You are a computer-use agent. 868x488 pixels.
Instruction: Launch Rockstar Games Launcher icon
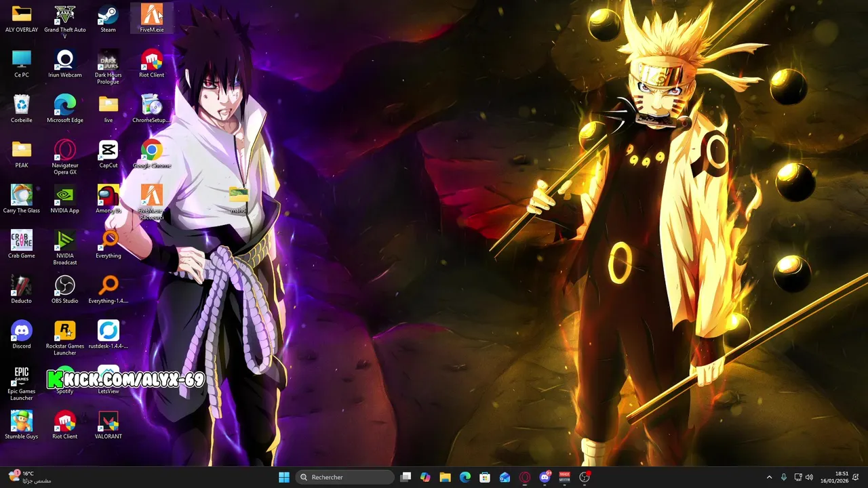click(x=65, y=338)
